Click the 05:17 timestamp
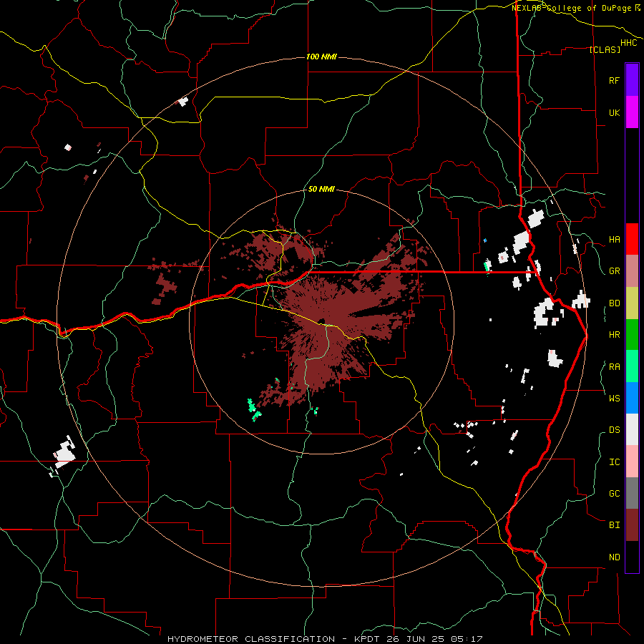644x644 pixels. (467, 639)
